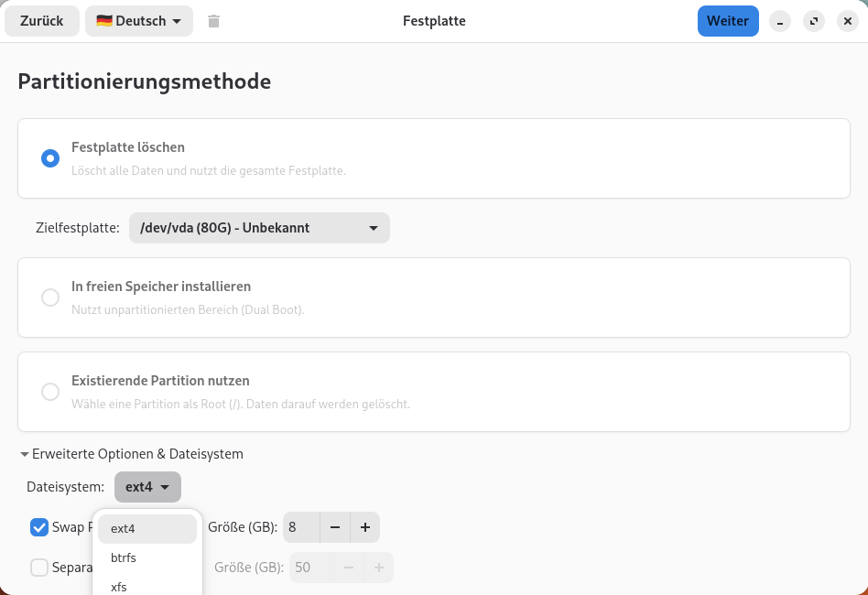Choose 'In freien Speicher installieren' radio button
This screenshot has width=868, height=595.
coord(50,297)
